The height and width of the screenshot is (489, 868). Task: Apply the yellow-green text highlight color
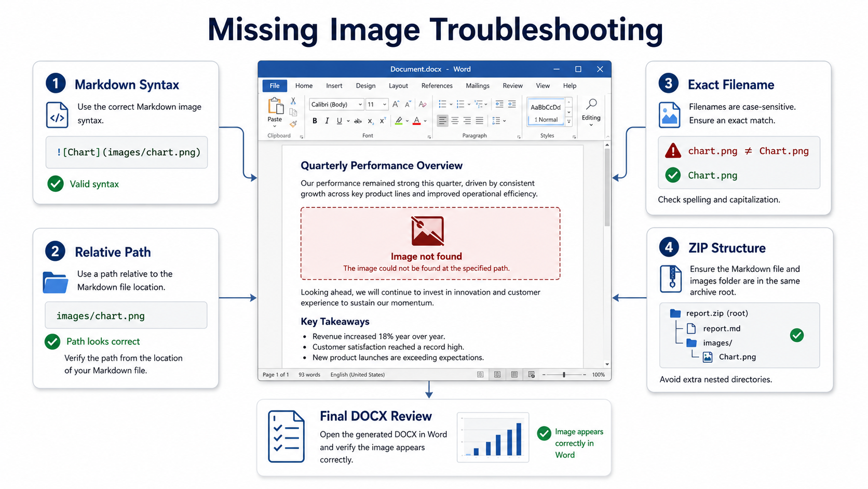pos(398,121)
